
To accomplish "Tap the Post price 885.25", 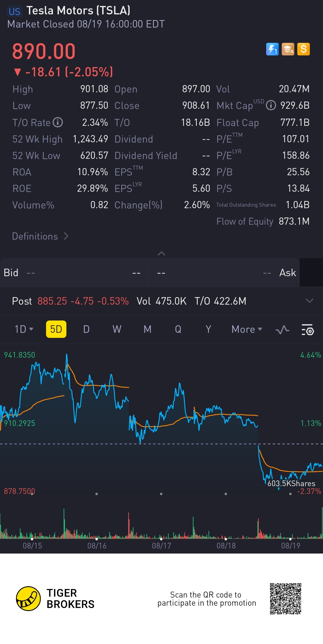I will click(x=52, y=301).
